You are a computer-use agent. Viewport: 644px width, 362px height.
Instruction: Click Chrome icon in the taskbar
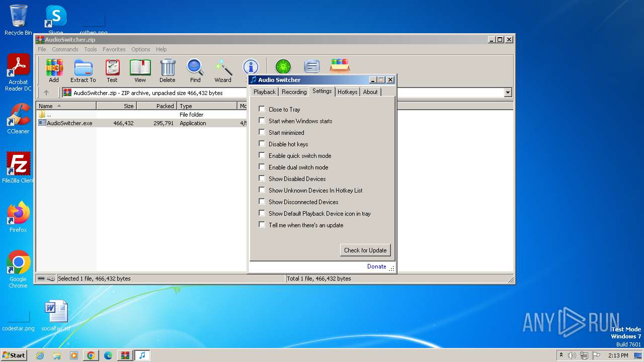tap(91, 355)
